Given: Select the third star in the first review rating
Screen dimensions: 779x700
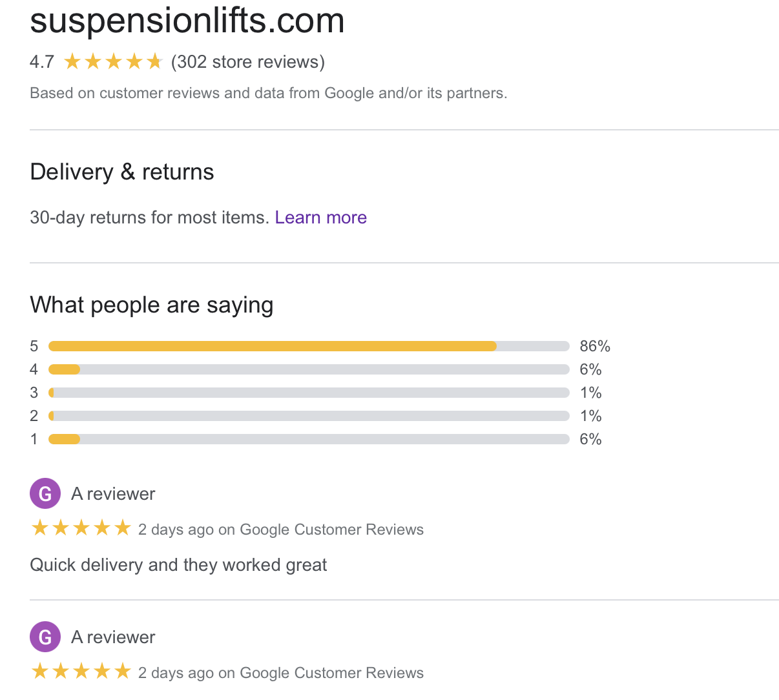Looking at the screenshot, I should [81, 528].
